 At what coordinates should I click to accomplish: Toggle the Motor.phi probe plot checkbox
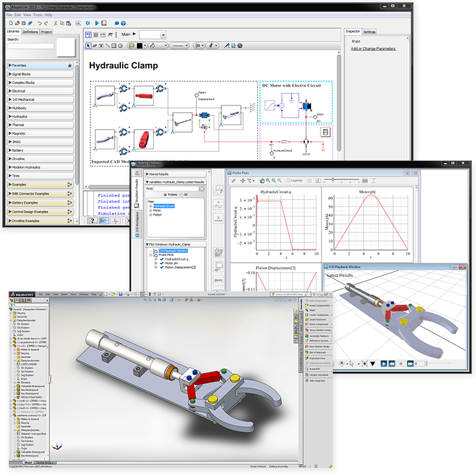[x=162, y=263]
